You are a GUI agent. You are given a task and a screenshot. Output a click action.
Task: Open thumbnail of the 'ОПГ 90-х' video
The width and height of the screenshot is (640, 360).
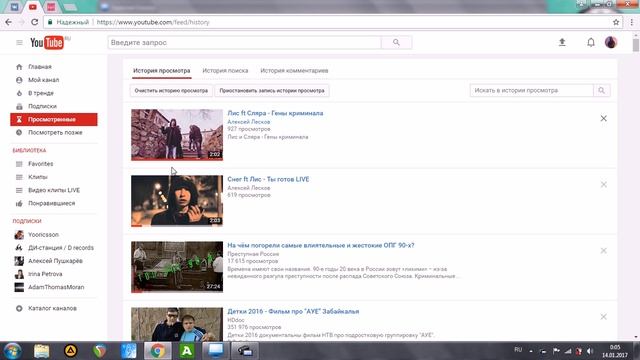point(177,267)
